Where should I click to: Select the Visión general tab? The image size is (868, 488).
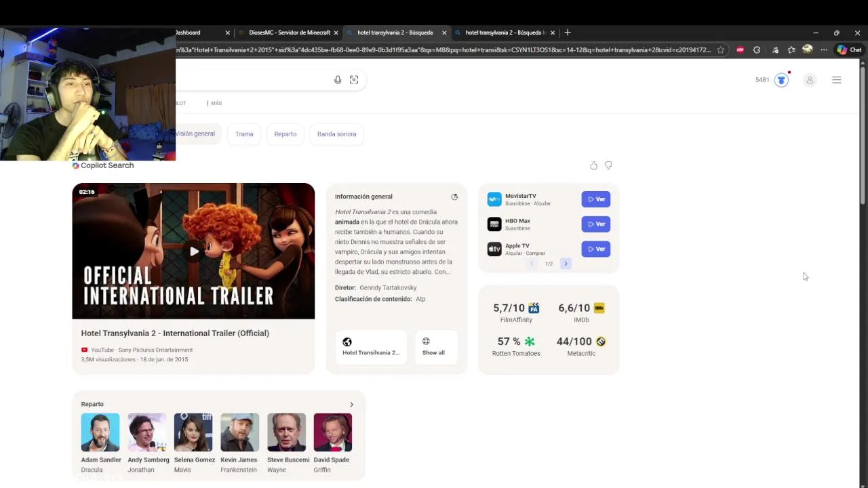195,134
